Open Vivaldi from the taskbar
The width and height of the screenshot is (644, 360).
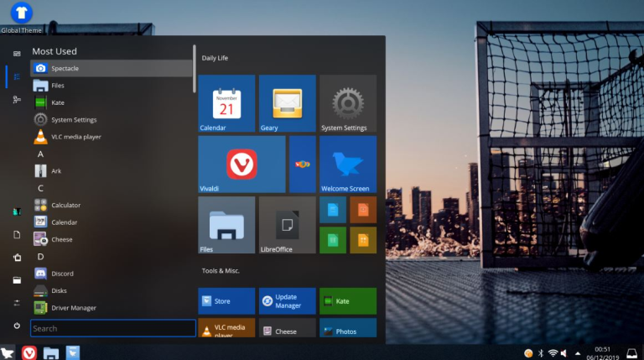coord(29,352)
